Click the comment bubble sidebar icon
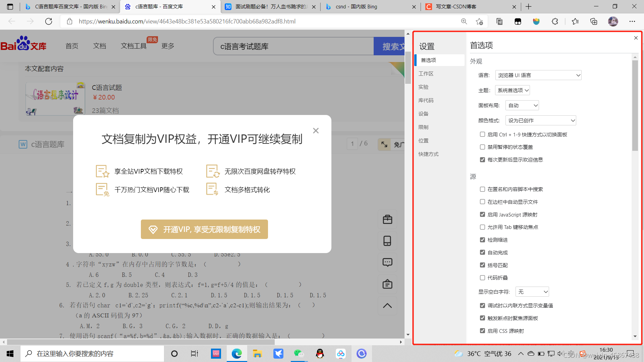The image size is (644, 362). 387,262
